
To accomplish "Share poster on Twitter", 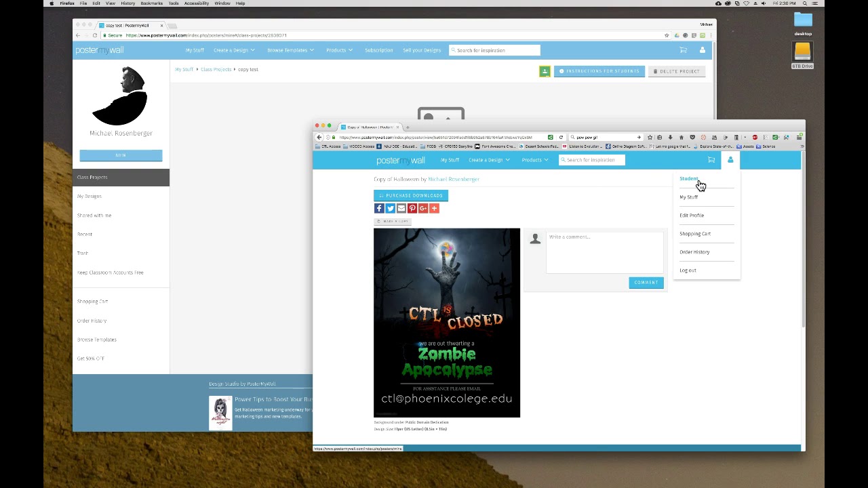I will [x=390, y=209].
